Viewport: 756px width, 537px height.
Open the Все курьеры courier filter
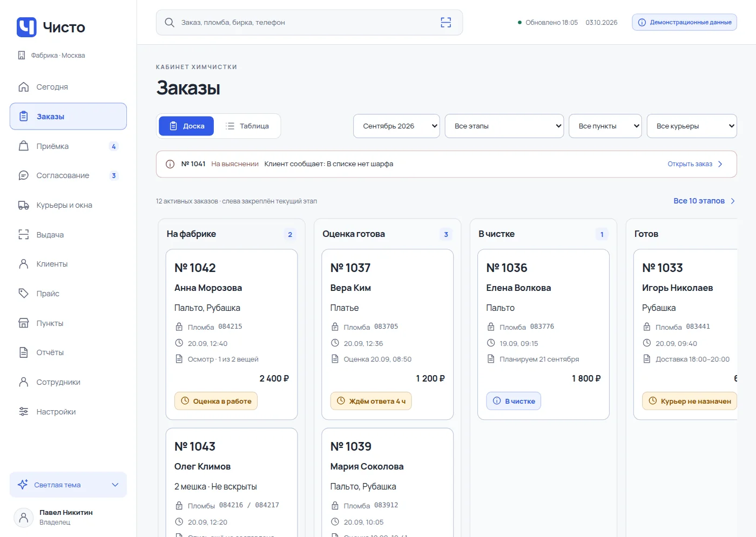692,126
